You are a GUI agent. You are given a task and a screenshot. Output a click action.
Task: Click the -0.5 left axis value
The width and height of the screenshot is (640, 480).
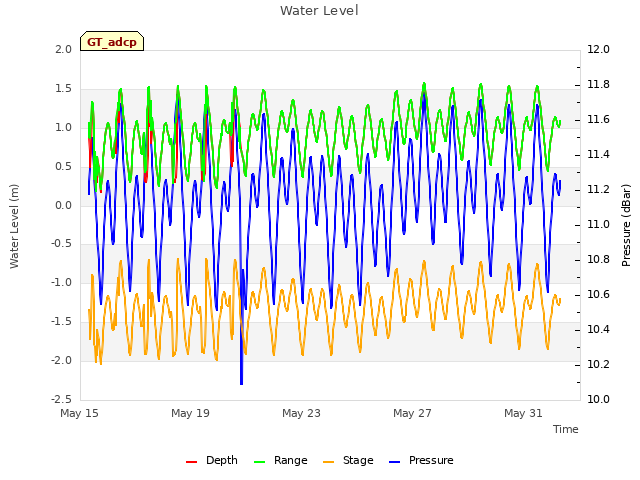click(x=62, y=244)
